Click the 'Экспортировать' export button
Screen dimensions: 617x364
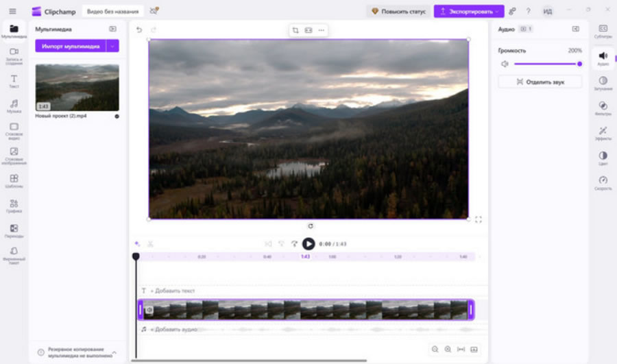(469, 12)
